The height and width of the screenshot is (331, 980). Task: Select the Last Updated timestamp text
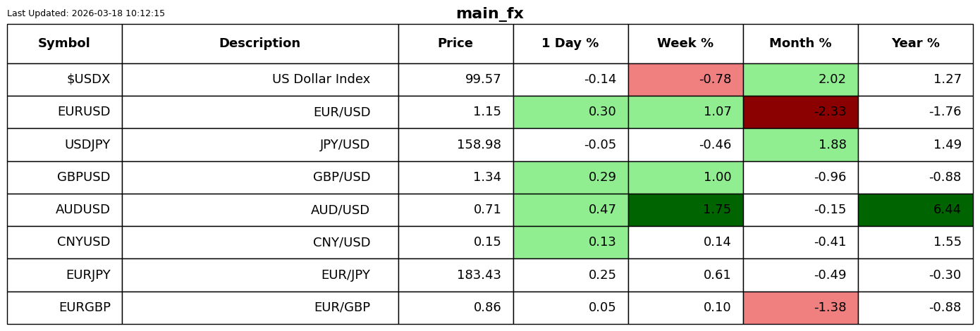tap(86, 13)
